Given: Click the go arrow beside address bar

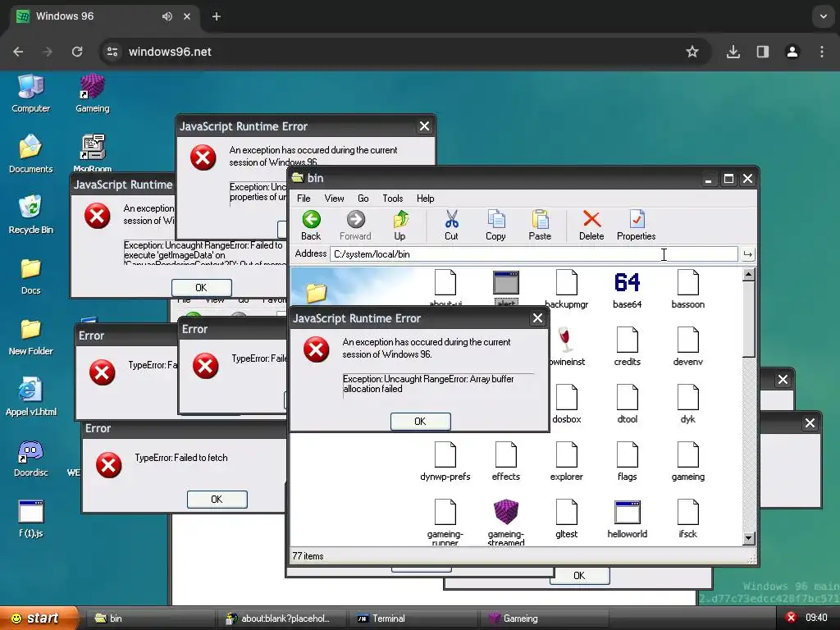Looking at the screenshot, I should pyautogui.click(x=748, y=254).
